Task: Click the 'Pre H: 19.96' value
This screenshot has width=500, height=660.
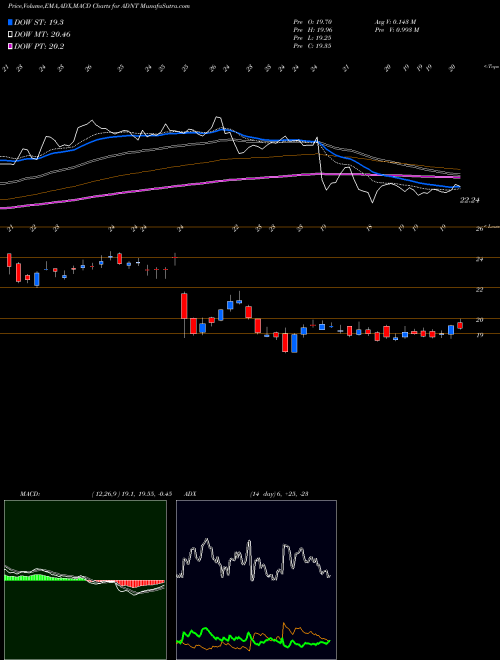Action: pos(313,29)
